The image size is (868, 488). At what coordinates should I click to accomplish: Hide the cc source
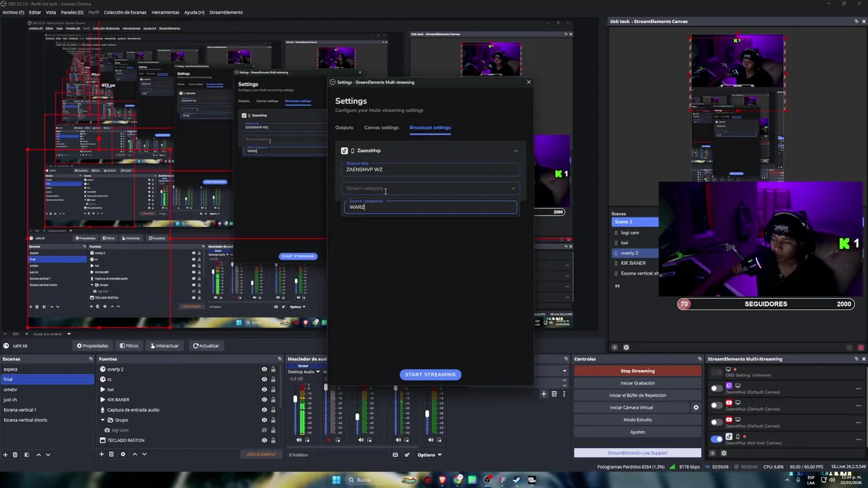pos(264,380)
